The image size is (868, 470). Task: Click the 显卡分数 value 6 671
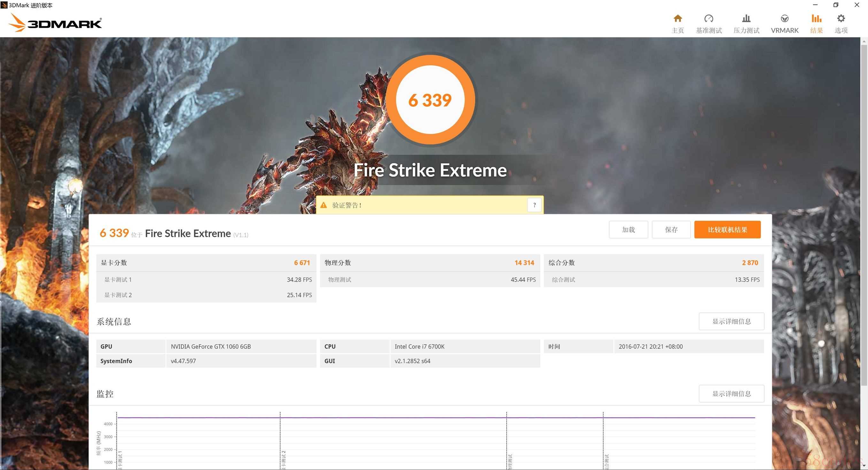pyautogui.click(x=302, y=263)
